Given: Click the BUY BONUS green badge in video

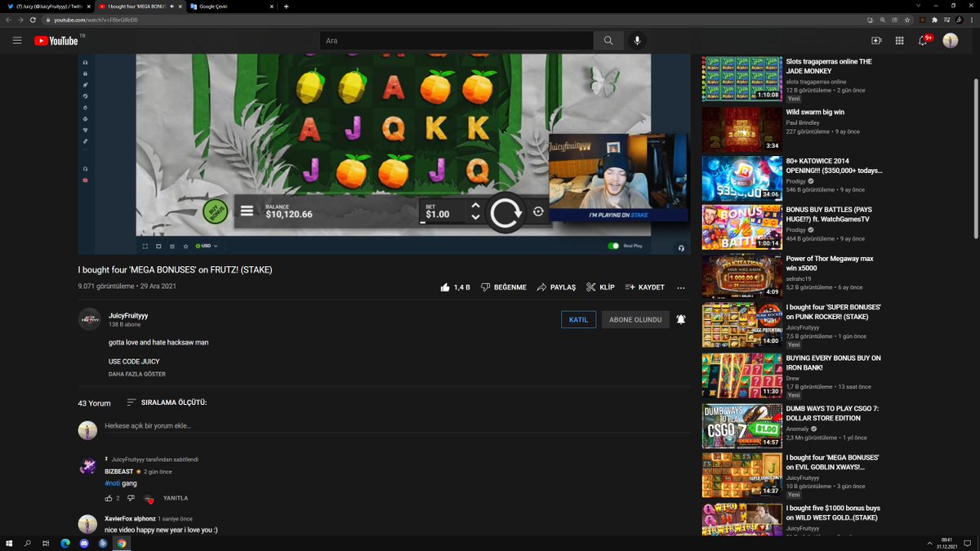Looking at the screenshot, I should [215, 211].
